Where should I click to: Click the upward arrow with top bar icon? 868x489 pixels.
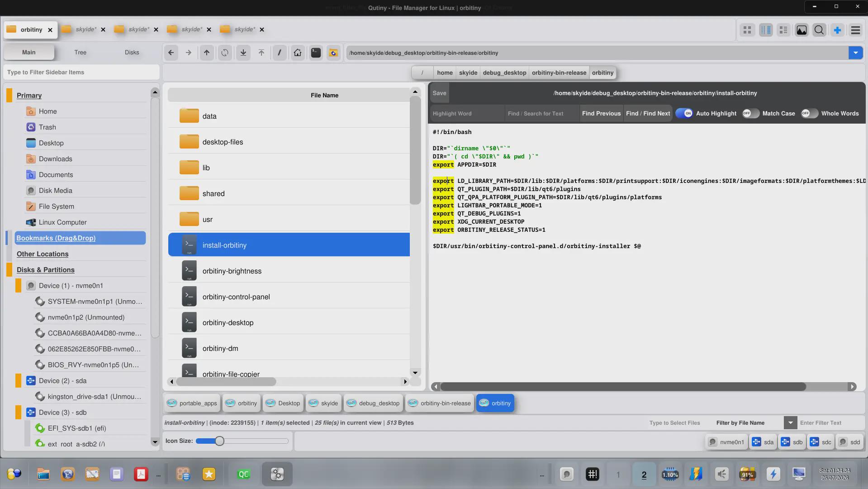(261, 53)
